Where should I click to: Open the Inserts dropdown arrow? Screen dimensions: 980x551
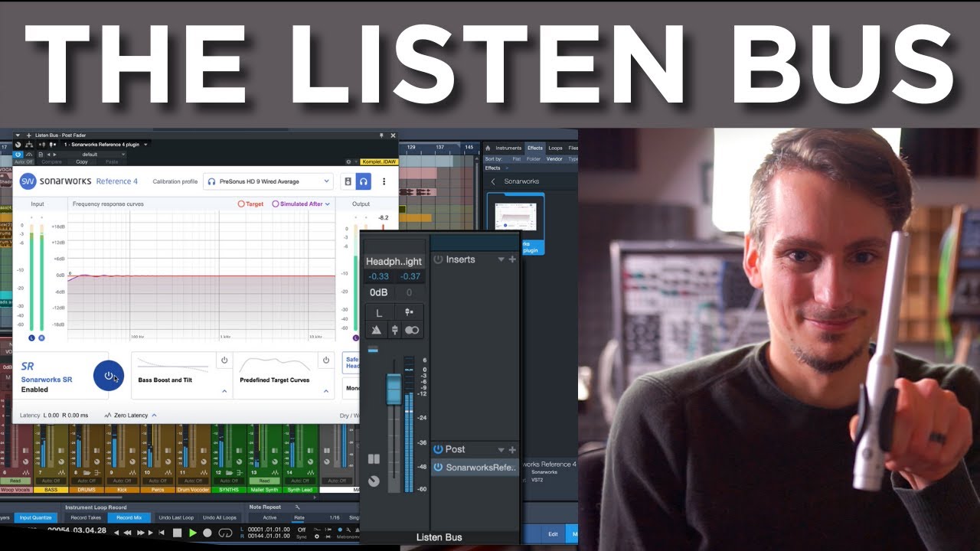click(x=501, y=259)
